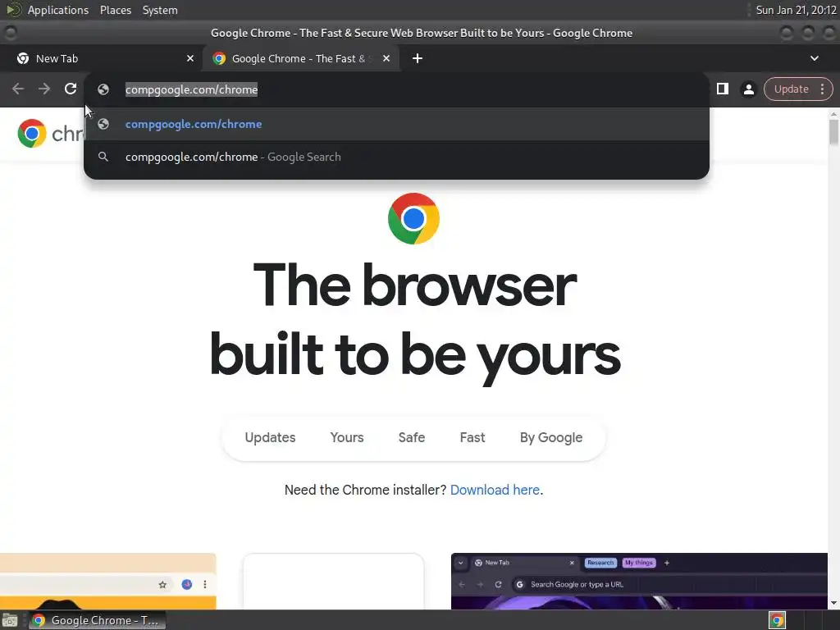Click the Download here link
Image resolution: width=840 pixels, height=630 pixels.
(x=495, y=491)
